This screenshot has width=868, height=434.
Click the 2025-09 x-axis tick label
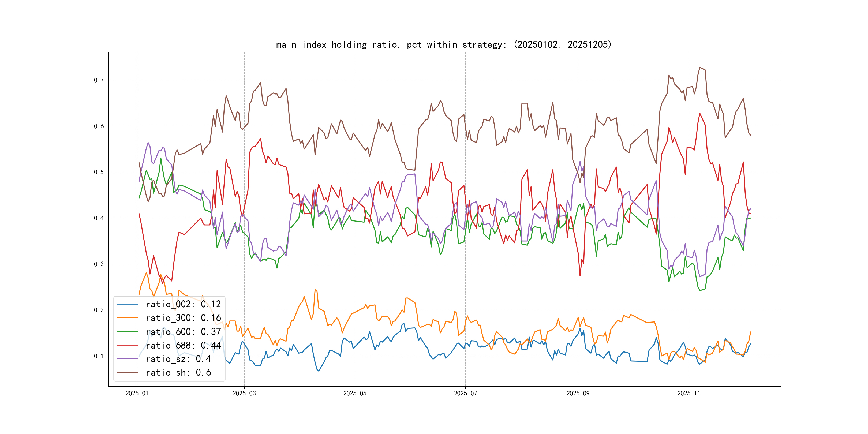[578, 393]
